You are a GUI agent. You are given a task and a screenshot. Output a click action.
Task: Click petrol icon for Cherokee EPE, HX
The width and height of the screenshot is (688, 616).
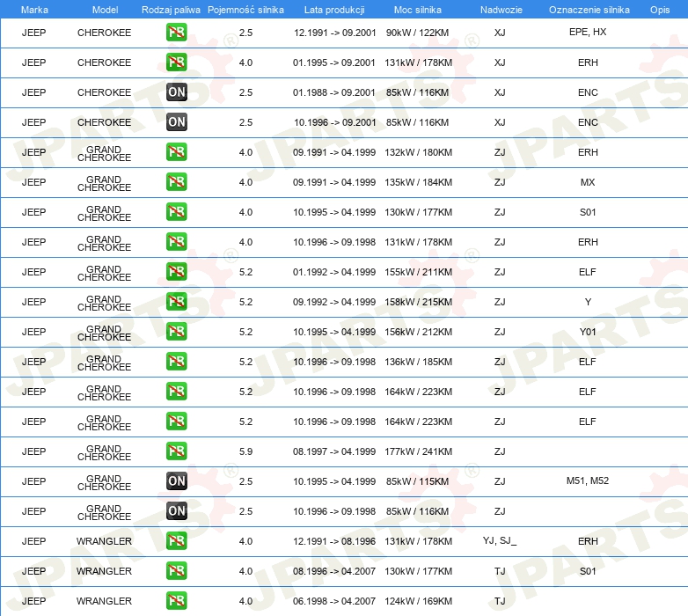click(176, 33)
